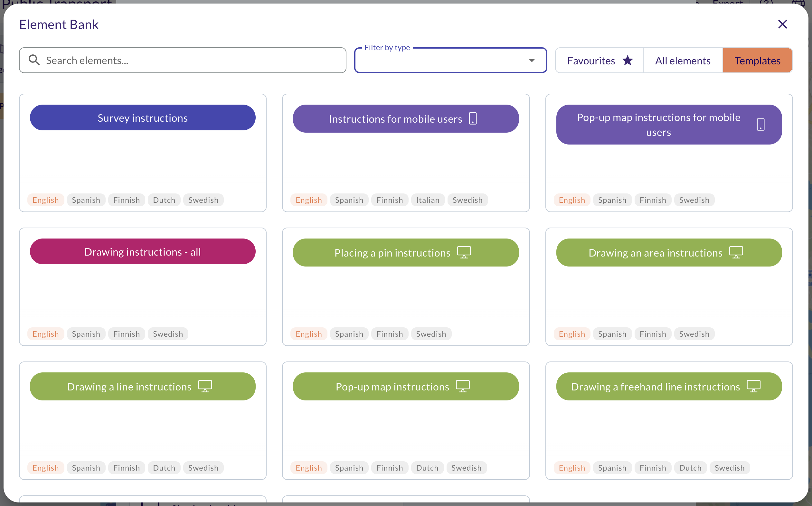This screenshot has width=812, height=506.
Task: Select Swedish on Pop-up map mobile users card
Action: (x=694, y=200)
